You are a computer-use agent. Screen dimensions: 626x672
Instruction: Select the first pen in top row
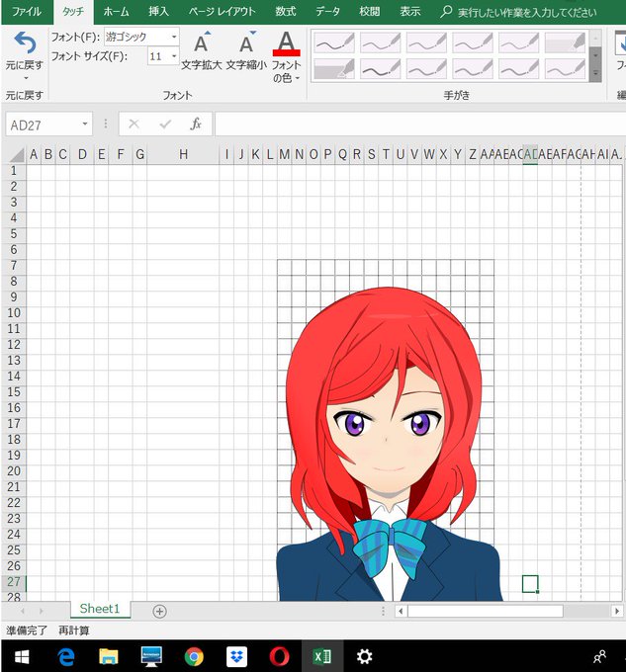pos(334,42)
